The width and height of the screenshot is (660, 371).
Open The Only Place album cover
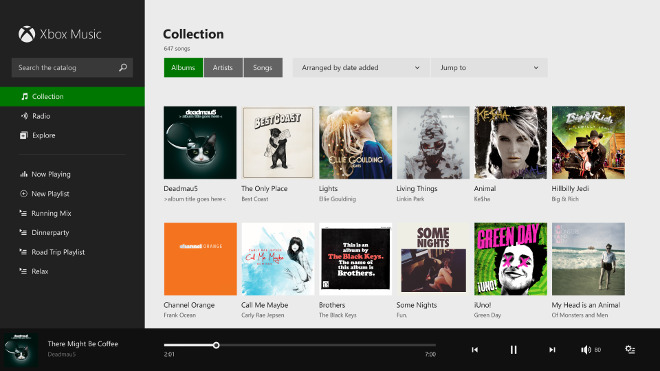point(278,142)
